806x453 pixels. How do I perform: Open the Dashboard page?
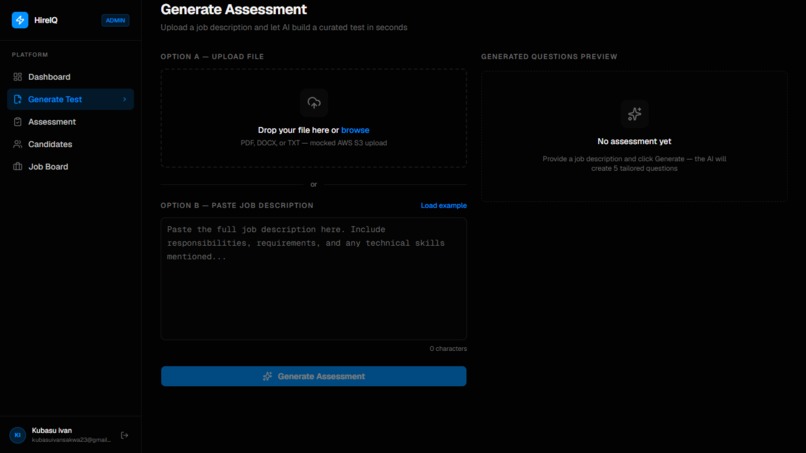coord(70,77)
